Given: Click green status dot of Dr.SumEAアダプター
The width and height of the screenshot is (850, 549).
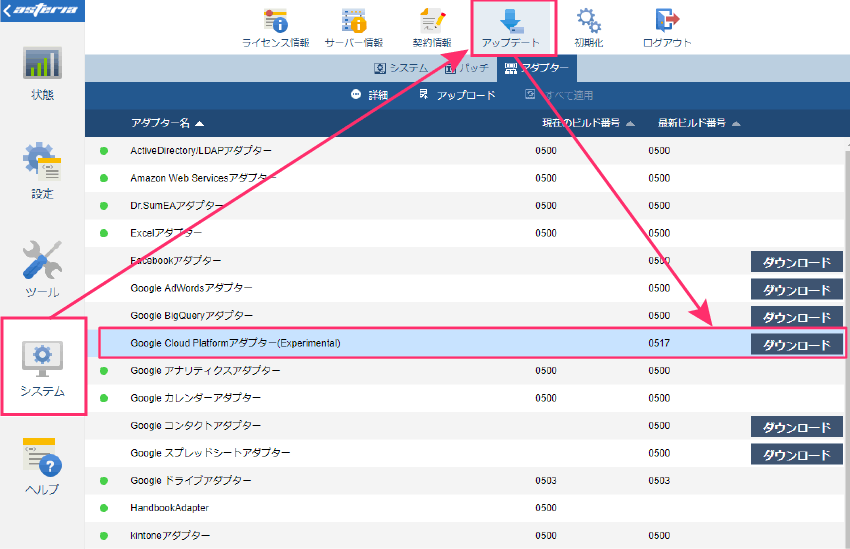Looking at the screenshot, I should [104, 206].
